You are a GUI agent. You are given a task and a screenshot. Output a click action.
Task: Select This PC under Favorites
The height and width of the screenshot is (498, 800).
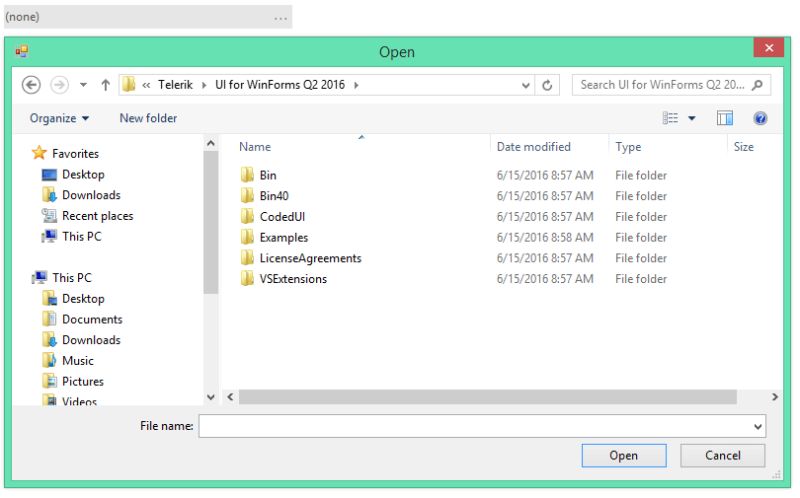(x=82, y=236)
